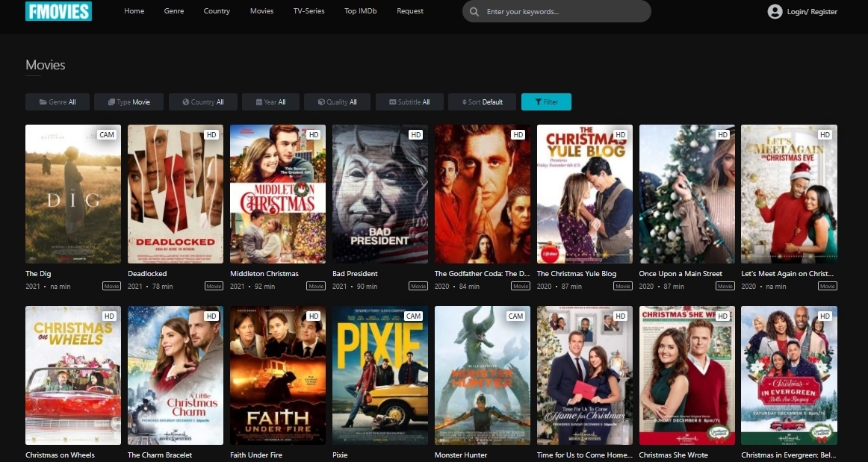Open the Genre filter dropdown
The image size is (868, 462).
pyautogui.click(x=58, y=102)
